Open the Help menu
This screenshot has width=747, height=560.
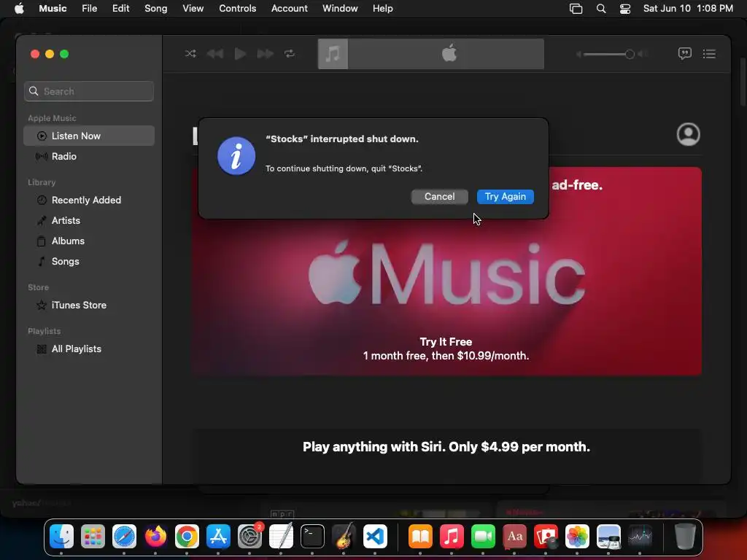[x=382, y=9]
